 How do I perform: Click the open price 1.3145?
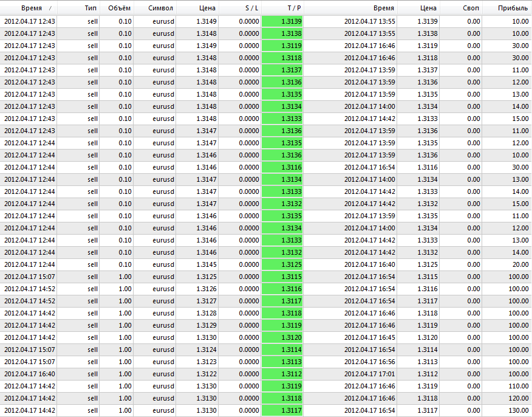(206, 264)
